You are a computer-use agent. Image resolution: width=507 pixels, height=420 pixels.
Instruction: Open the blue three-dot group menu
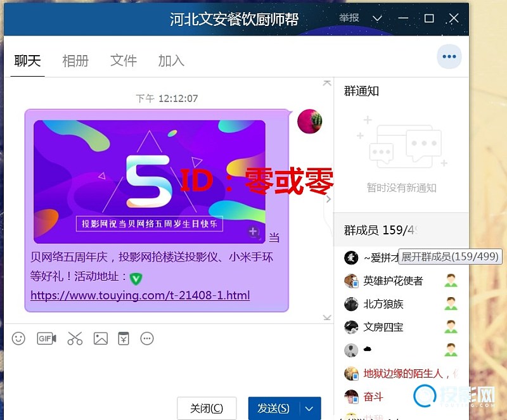pyautogui.click(x=449, y=56)
